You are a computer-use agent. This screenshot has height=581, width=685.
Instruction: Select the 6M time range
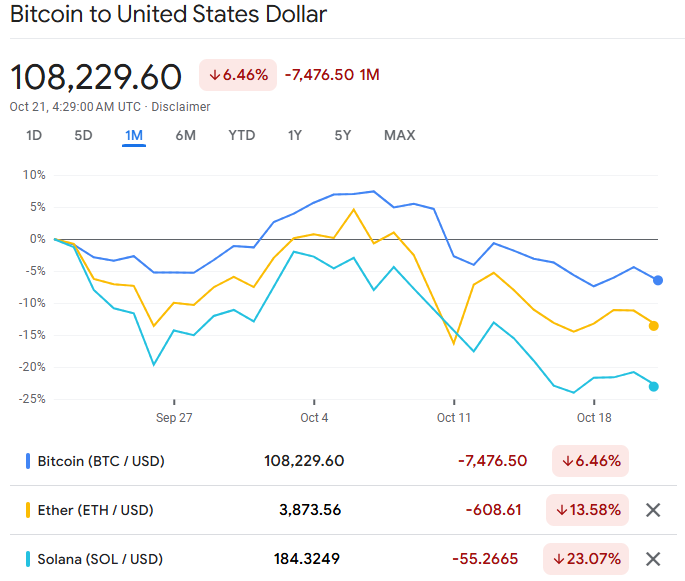pos(185,136)
